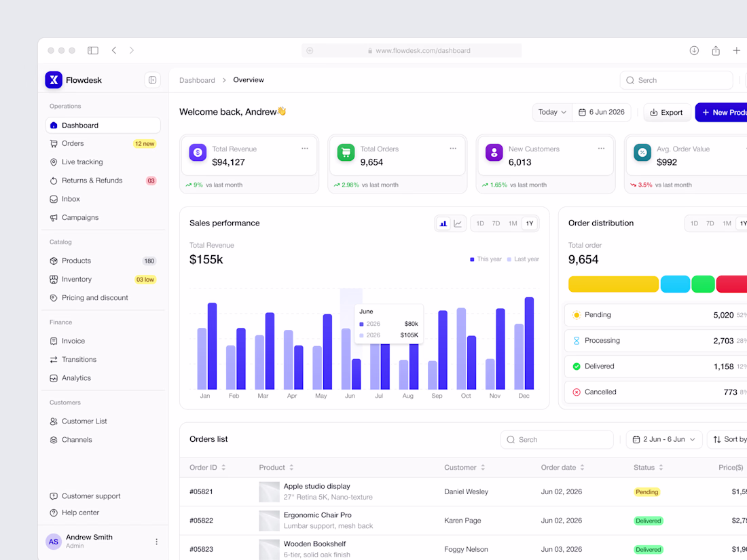This screenshot has height=560, width=747.
Task: Set Sales performance range to 7D
Action: pyautogui.click(x=496, y=223)
